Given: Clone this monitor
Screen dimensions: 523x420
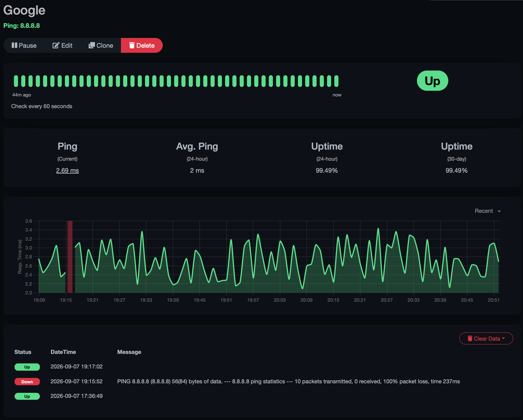Looking at the screenshot, I should 101,46.
